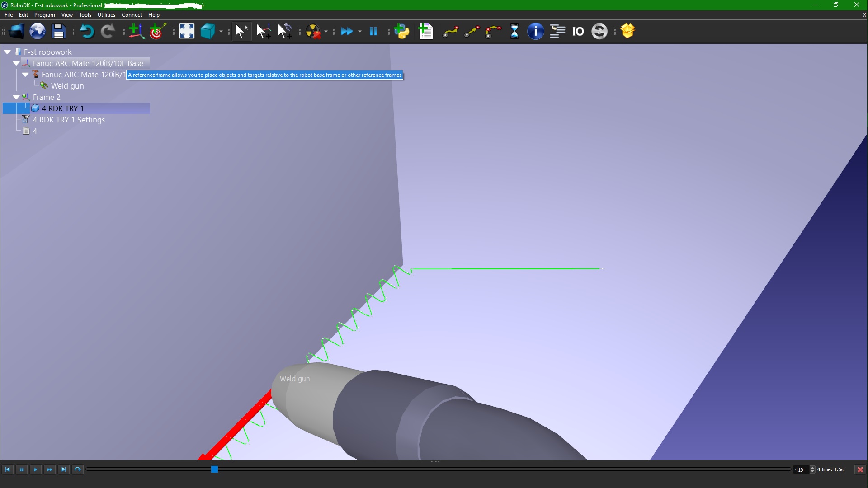Select the Weld gun tree item
Screen dimensions: 868x488
[67, 86]
